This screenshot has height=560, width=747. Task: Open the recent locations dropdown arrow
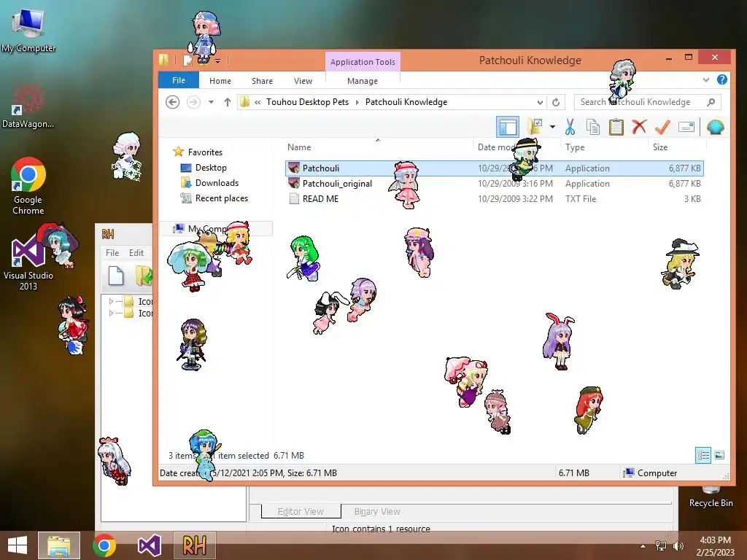(x=211, y=102)
